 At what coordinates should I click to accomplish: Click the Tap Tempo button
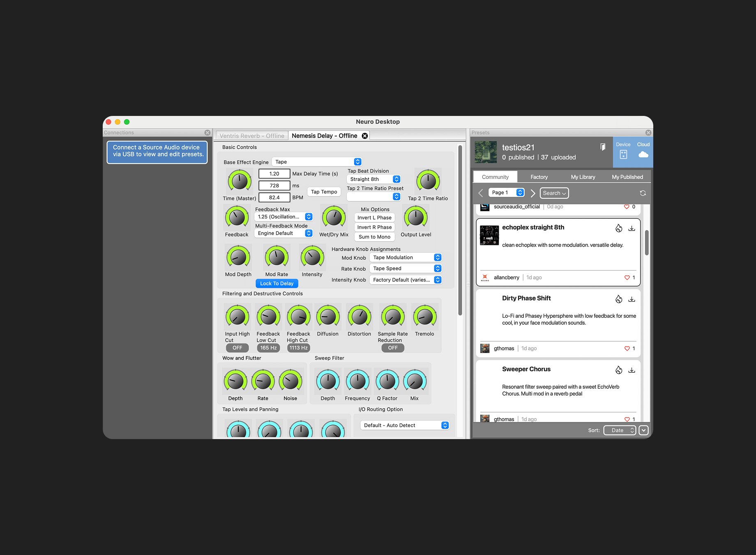[x=324, y=192]
